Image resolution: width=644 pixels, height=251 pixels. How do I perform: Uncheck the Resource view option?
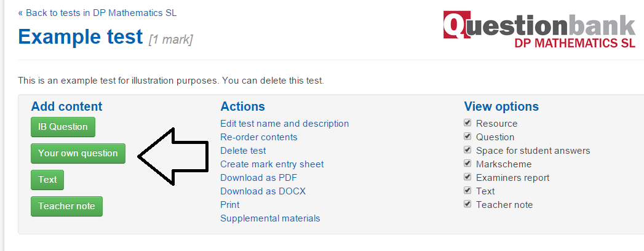coord(467,123)
